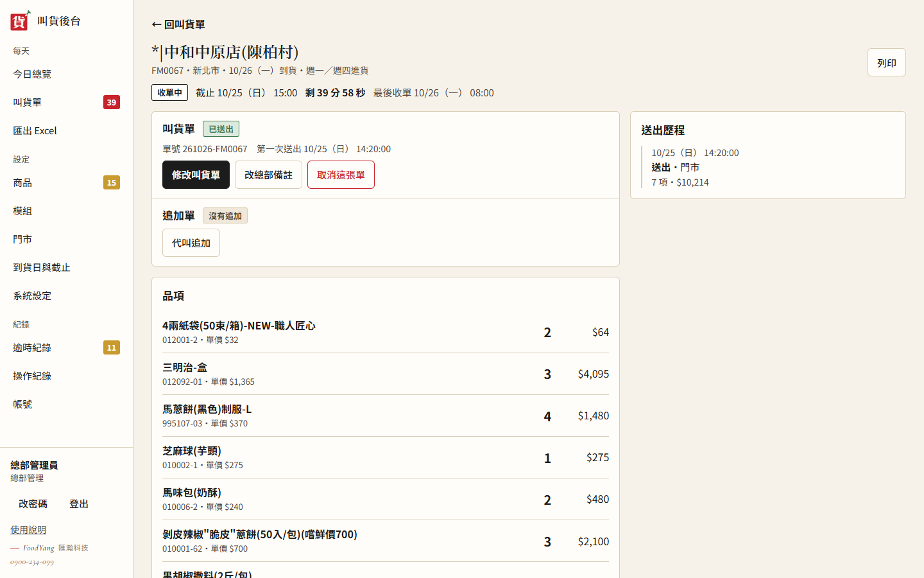The width and height of the screenshot is (924, 578).
Task: Click the 送出・門市 history entry
Action: click(x=676, y=167)
